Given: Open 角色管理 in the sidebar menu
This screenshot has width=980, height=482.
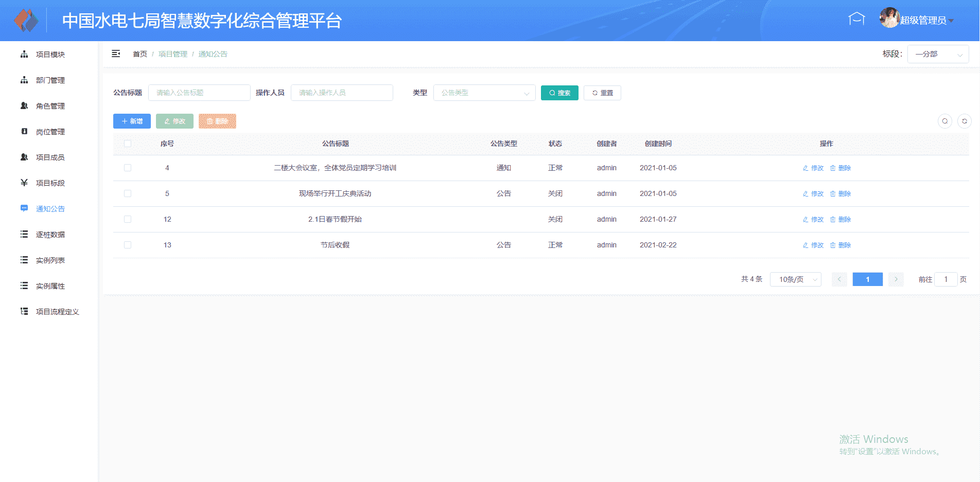Looking at the screenshot, I should (50, 106).
